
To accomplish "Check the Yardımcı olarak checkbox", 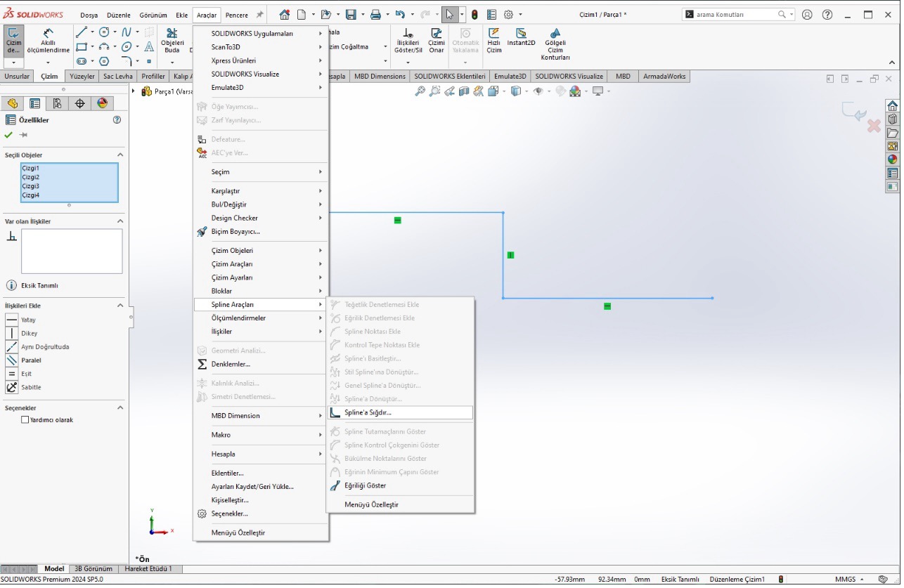I will click(25, 420).
